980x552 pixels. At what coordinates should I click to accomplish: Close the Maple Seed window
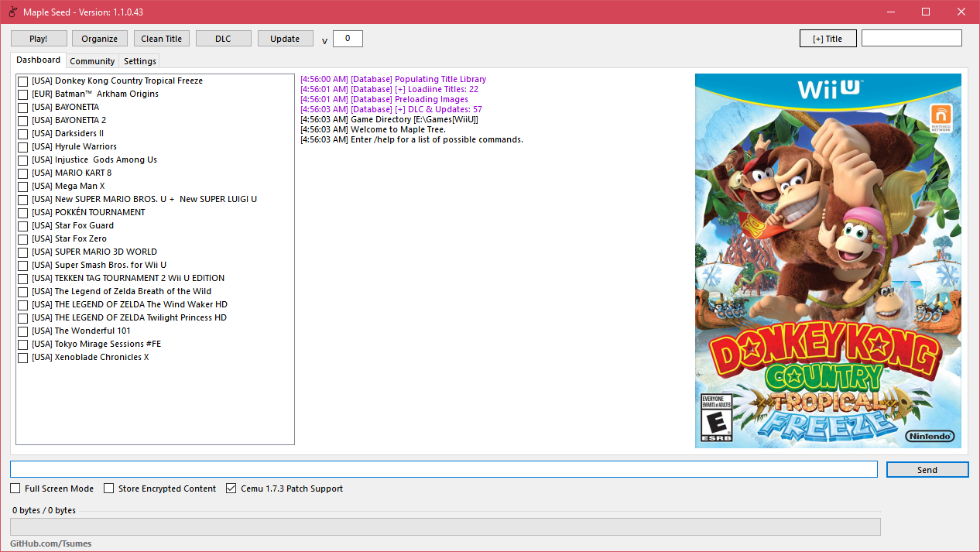[961, 12]
